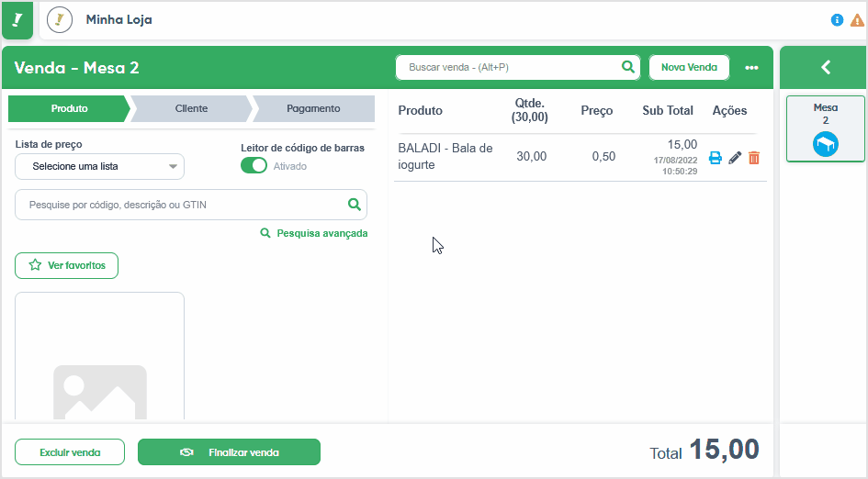This screenshot has width=868, height=479.
Task: Open the orange warning alert icon
Action: tap(857, 20)
